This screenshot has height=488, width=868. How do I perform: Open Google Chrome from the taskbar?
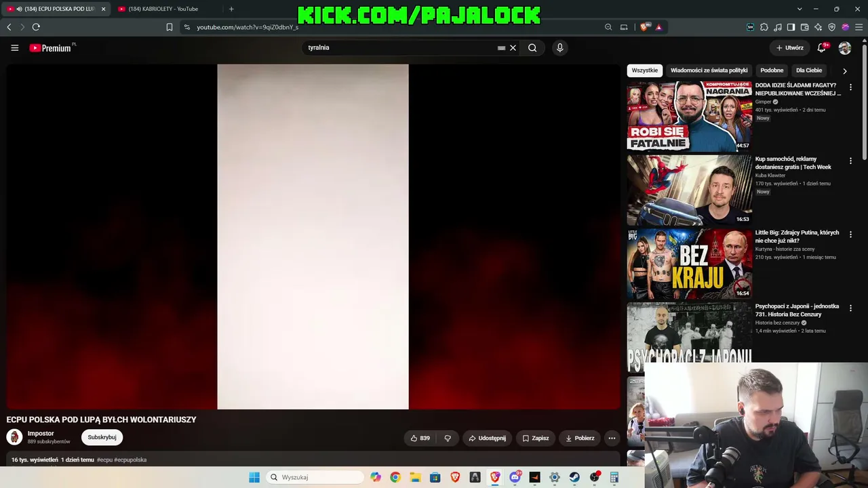[x=395, y=477]
